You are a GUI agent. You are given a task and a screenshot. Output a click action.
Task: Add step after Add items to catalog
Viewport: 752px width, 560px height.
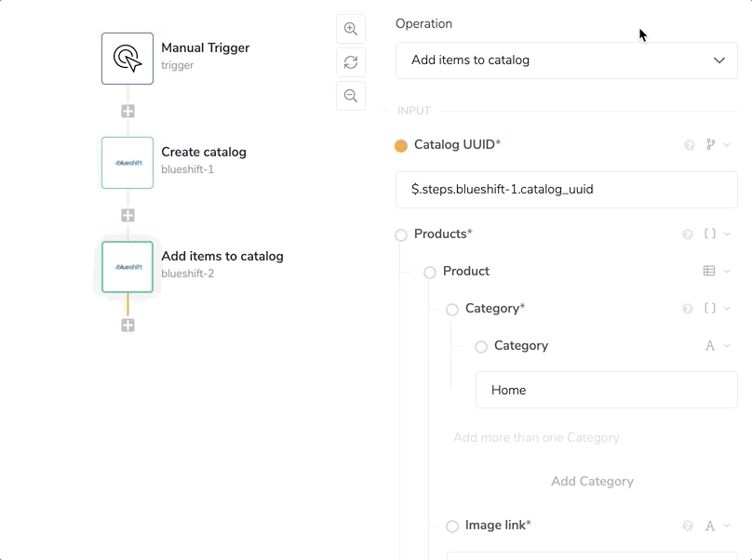pyautogui.click(x=128, y=325)
